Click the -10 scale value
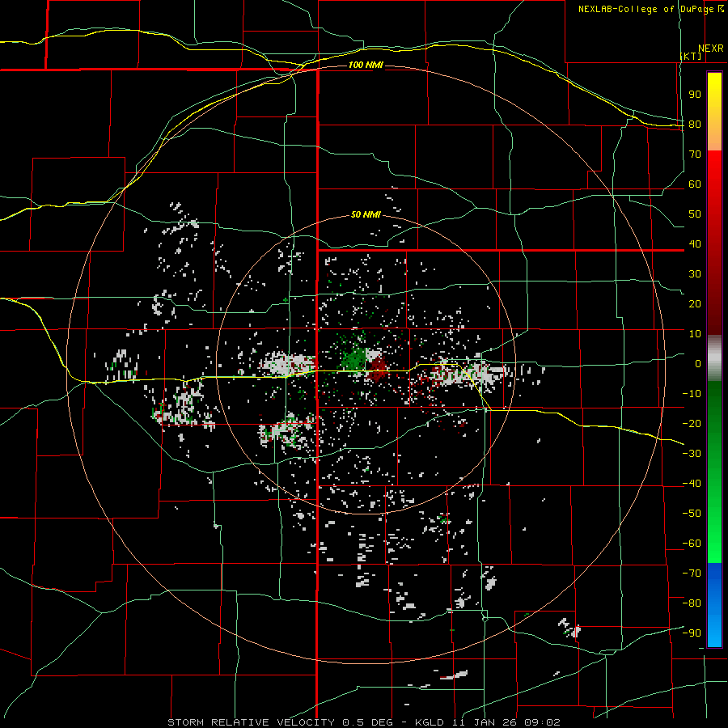The height and width of the screenshot is (728, 728). (x=692, y=394)
